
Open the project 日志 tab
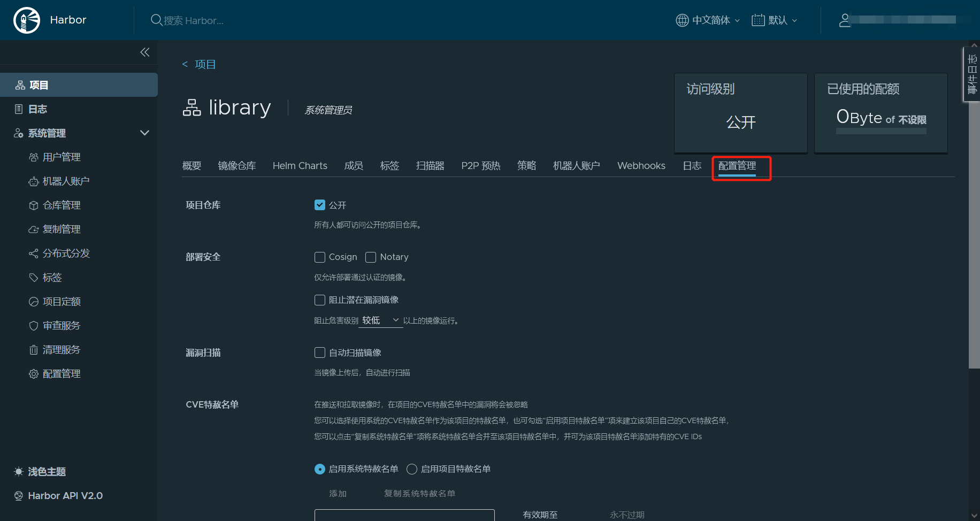(692, 166)
